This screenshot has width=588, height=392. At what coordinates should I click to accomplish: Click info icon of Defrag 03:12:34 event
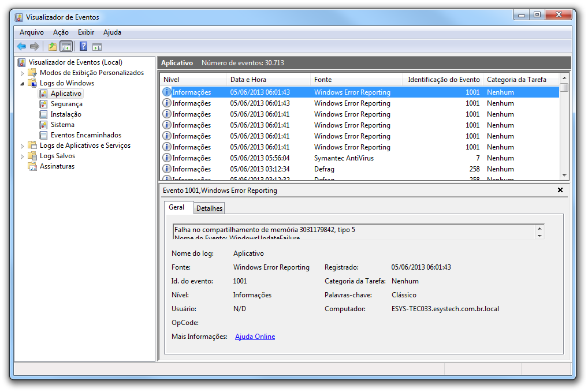(x=166, y=169)
